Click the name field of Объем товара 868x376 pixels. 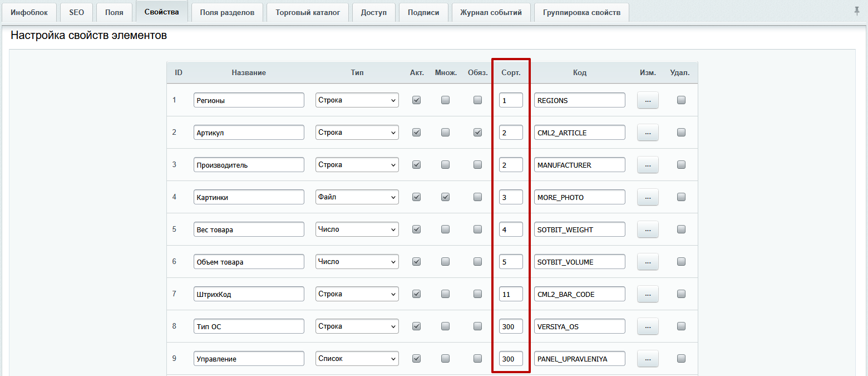coord(249,261)
